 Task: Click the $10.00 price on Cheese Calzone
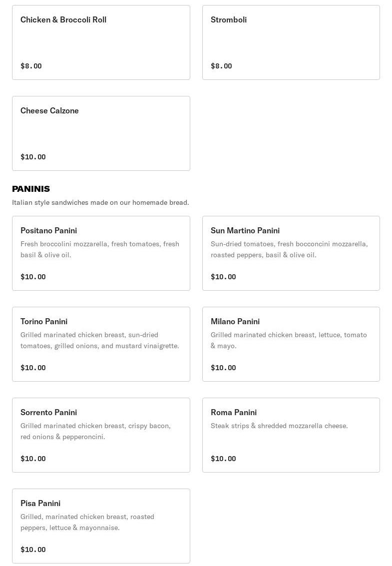coord(33,157)
